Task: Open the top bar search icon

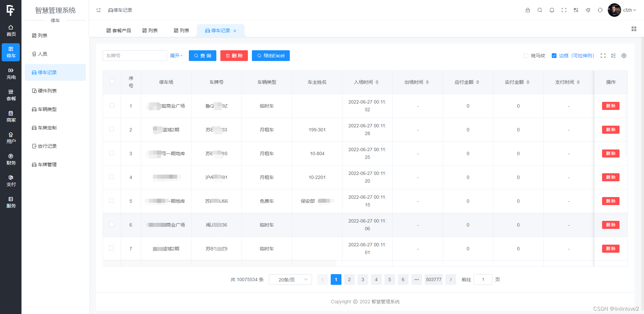Action: (x=540, y=10)
